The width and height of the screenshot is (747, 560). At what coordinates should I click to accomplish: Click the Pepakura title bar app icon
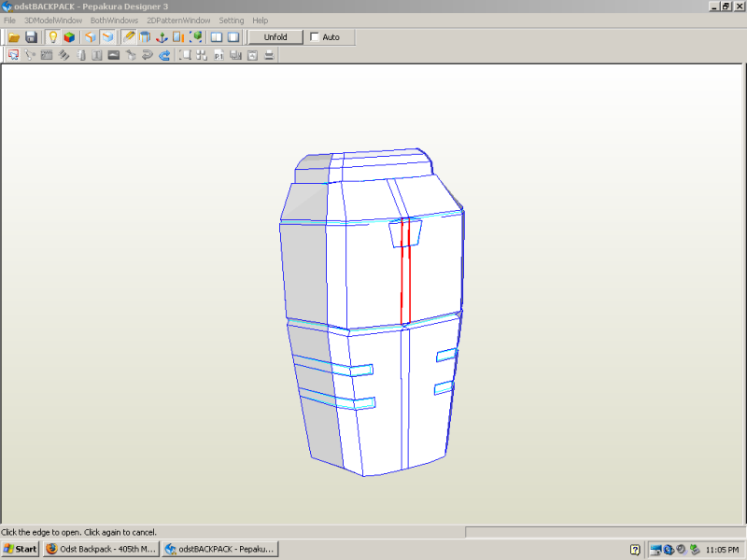[x=7, y=7]
